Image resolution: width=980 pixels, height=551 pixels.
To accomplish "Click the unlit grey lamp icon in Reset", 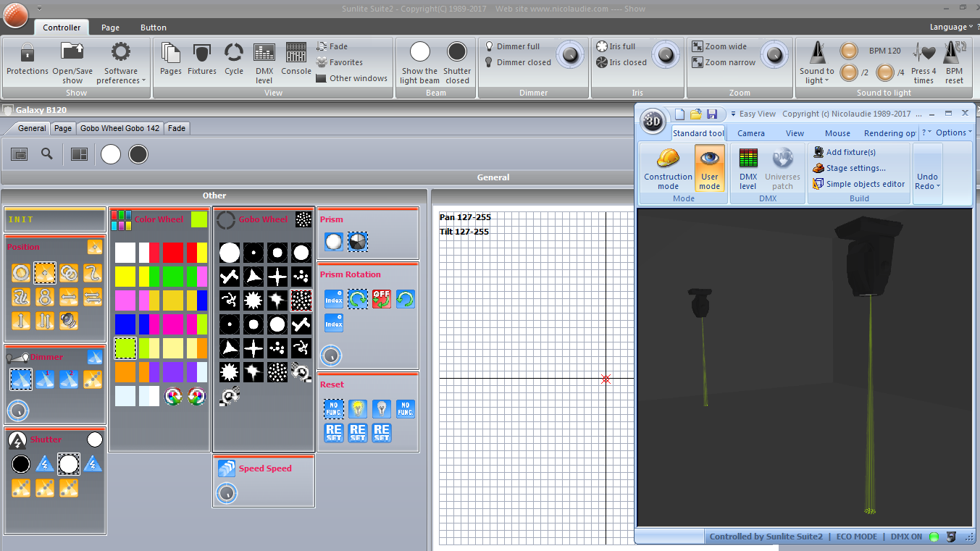I will pyautogui.click(x=382, y=409).
